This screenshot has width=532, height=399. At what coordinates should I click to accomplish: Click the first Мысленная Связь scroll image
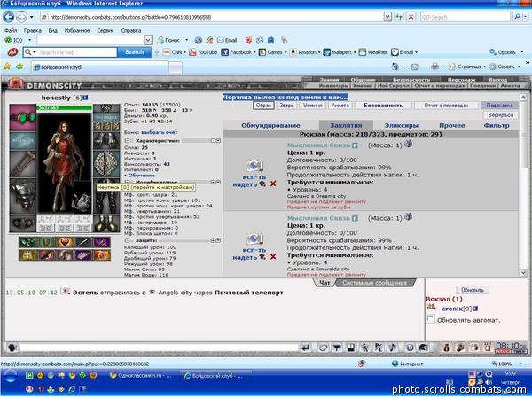pos(254,166)
